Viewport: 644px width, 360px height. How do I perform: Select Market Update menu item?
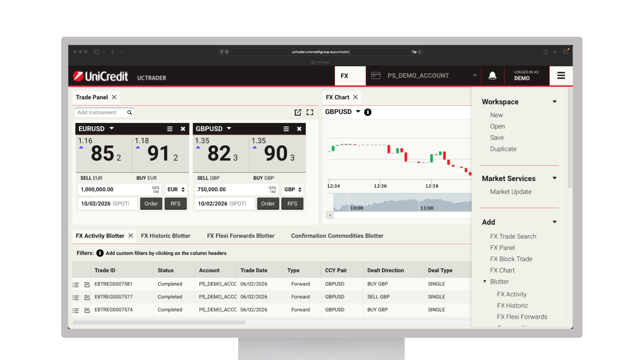[x=510, y=192]
